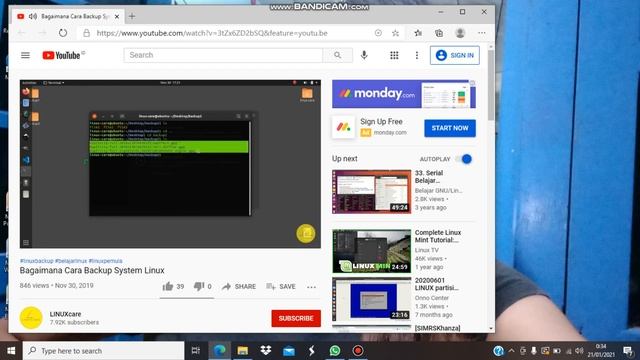Open Edge Collections icon
This screenshot has height=360, width=640.
click(x=439, y=33)
